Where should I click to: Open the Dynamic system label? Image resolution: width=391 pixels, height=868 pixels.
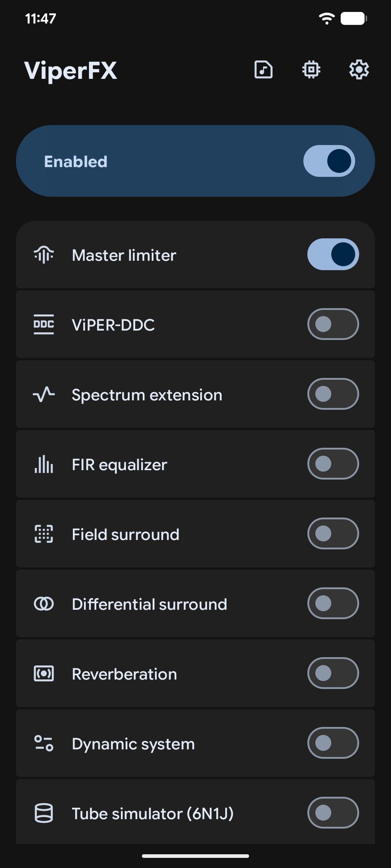133,744
